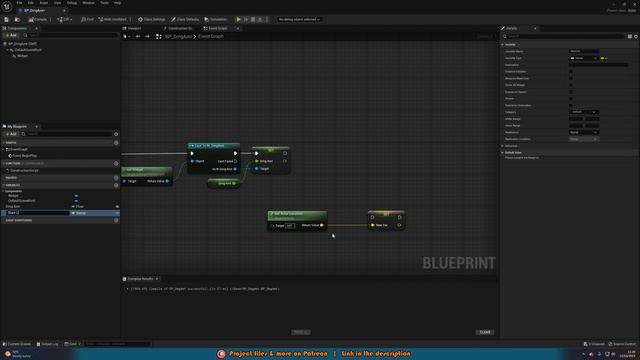The width and height of the screenshot is (640, 360).
Task: Open the Edit menu
Action: coord(31,3)
